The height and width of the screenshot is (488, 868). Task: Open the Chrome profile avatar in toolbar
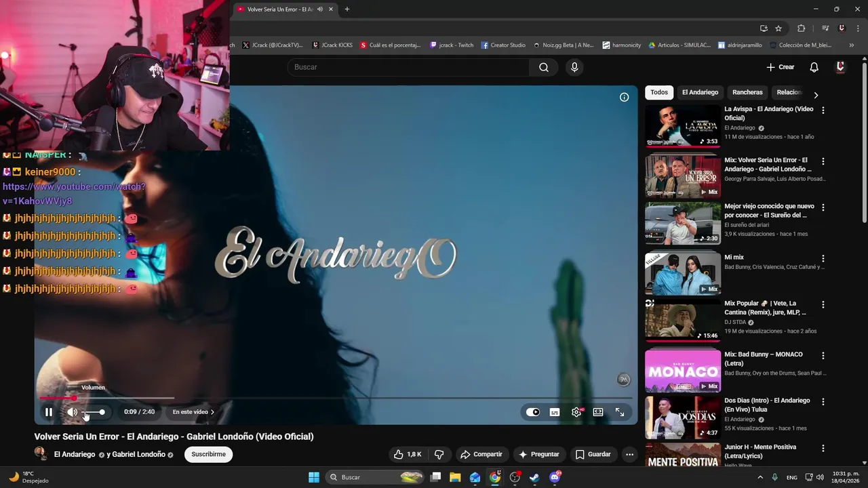[842, 28]
